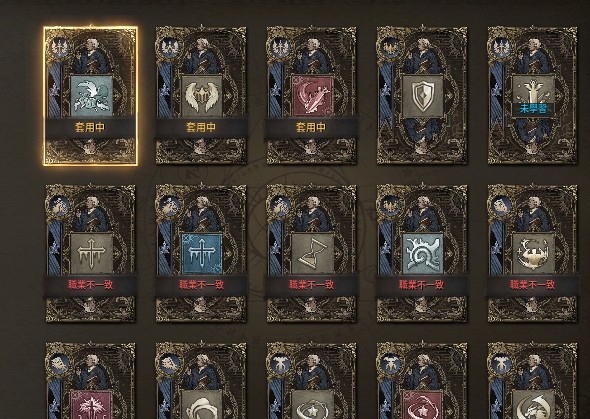Open the winged helmet skill card

[201, 96]
